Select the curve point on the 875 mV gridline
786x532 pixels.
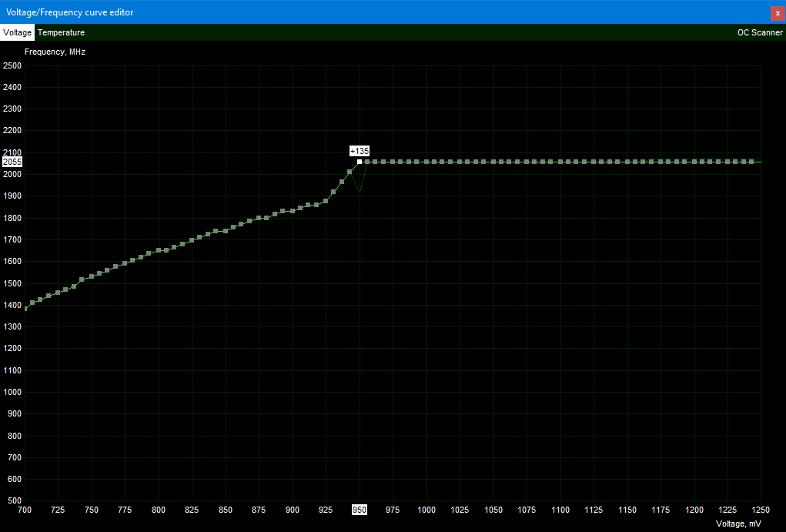[x=259, y=218]
